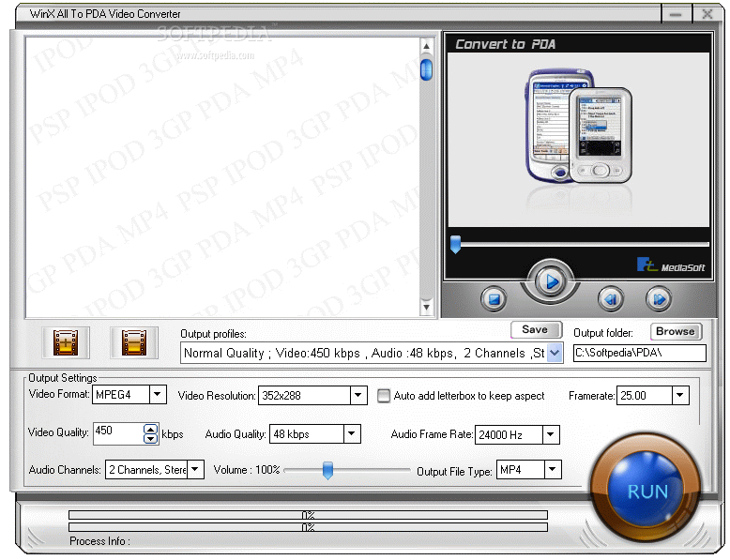
Task: Stop the preview with the Stop button
Action: [x=494, y=299]
